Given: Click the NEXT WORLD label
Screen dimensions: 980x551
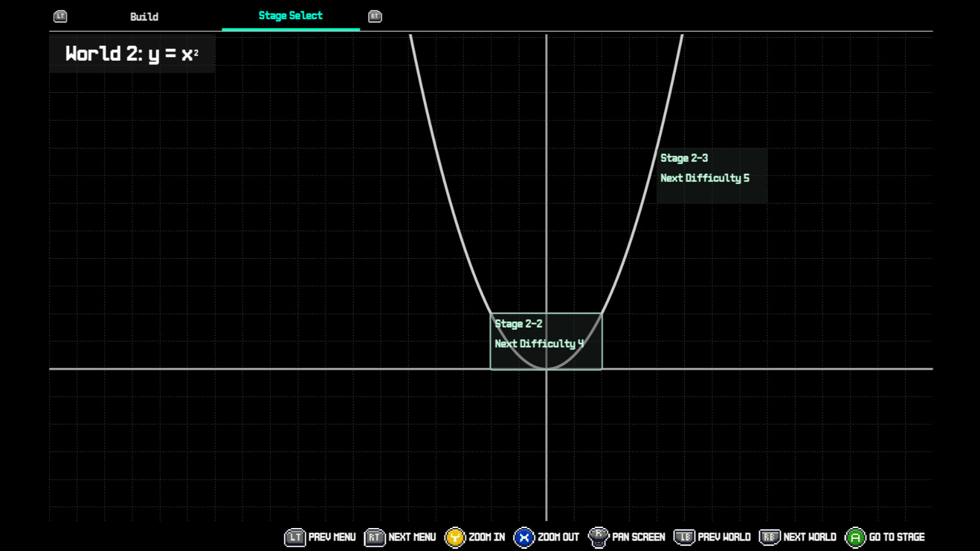Looking at the screenshot, I should pyautogui.click(x=810, y=537).
